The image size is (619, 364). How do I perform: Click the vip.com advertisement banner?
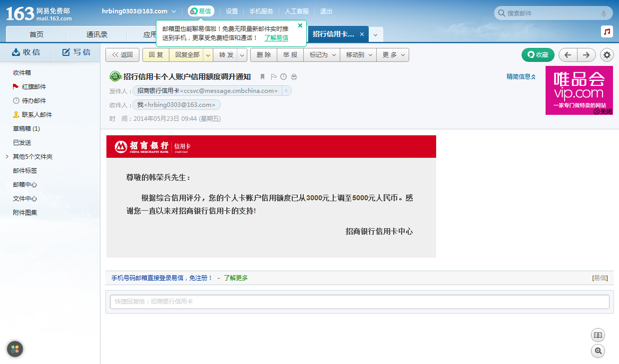pos(579,90)
